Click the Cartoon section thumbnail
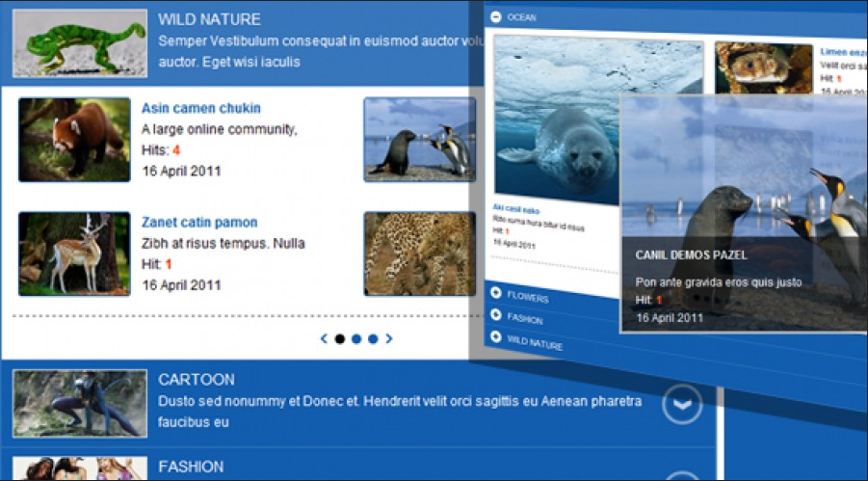 (80, 404)
